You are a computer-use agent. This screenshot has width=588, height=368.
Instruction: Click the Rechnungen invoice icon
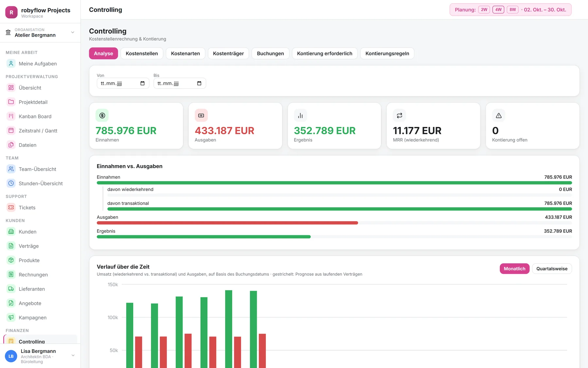[11, 274]
